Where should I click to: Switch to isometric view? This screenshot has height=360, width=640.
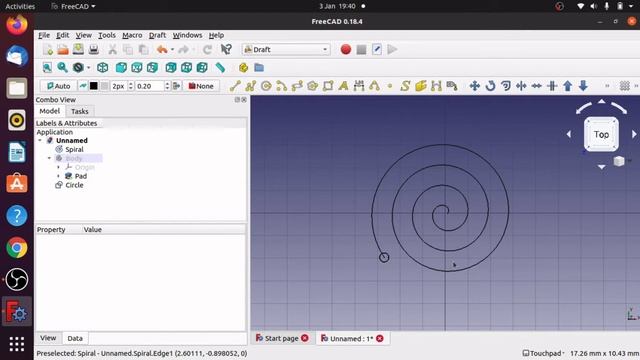(x=102, y=68)
